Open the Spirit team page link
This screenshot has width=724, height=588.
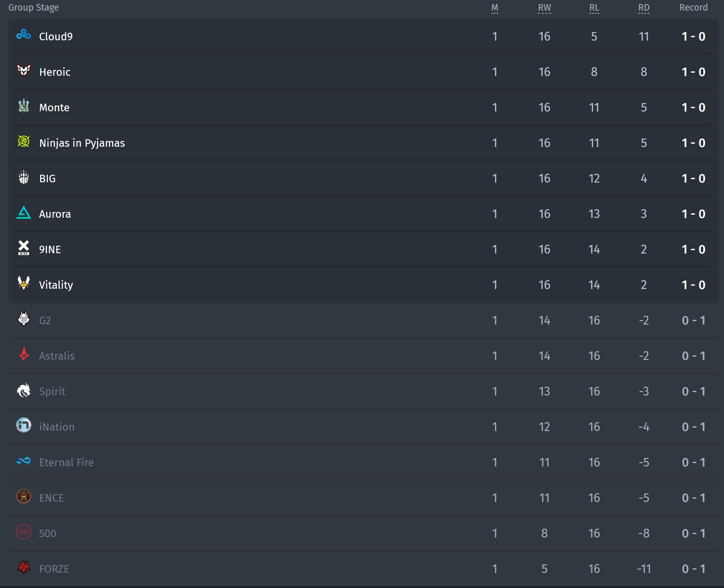pos(52,391)
